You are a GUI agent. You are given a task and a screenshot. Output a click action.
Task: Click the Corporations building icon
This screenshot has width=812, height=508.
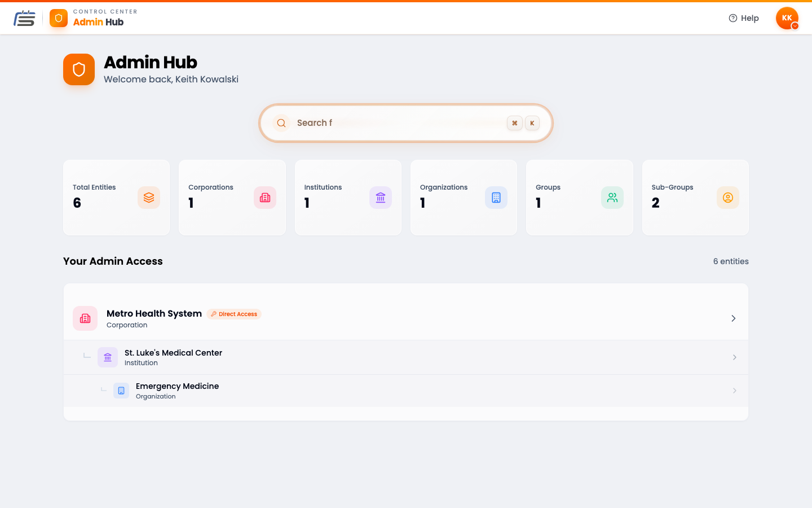tap(265, 198)
